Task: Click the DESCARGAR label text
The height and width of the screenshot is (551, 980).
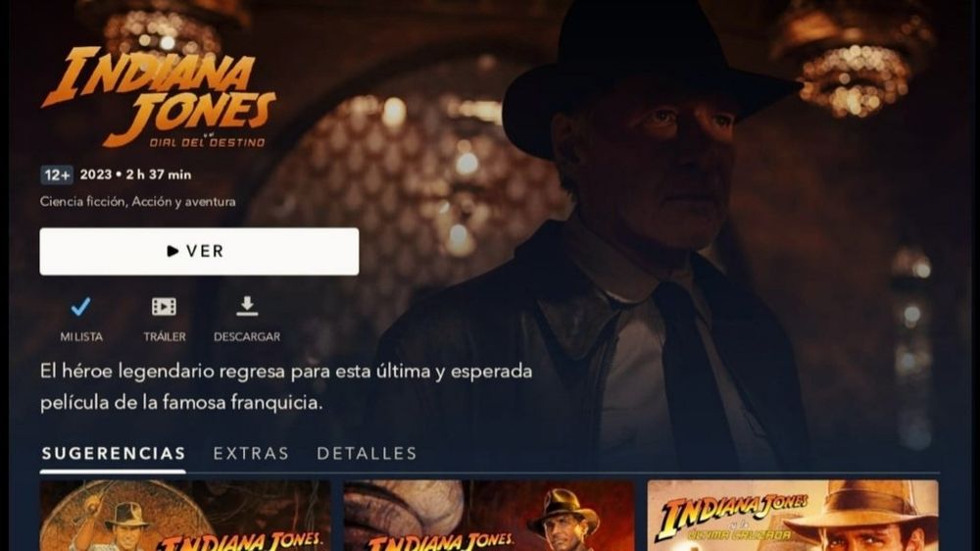Action: point(247,336)
